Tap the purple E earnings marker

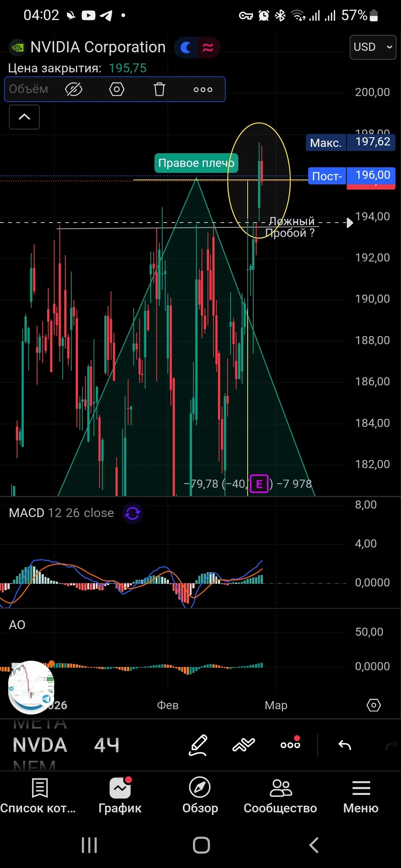259,484
